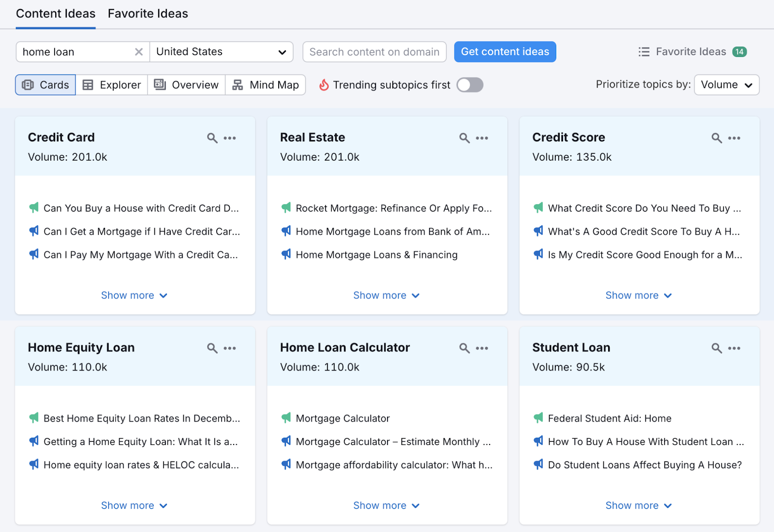Screen dimensions: 774x532
Task: Select the Mind Map view
Action: coord(266,85)
